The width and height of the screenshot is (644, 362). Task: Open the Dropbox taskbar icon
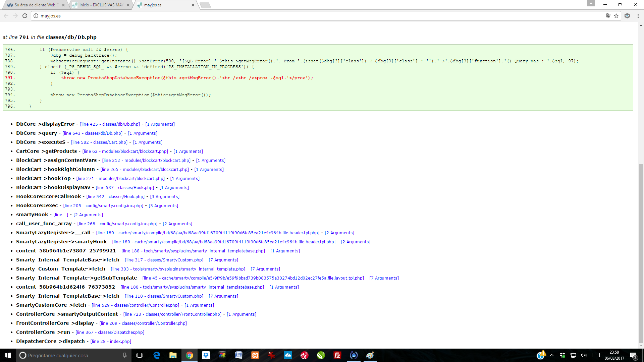(206, 355)
